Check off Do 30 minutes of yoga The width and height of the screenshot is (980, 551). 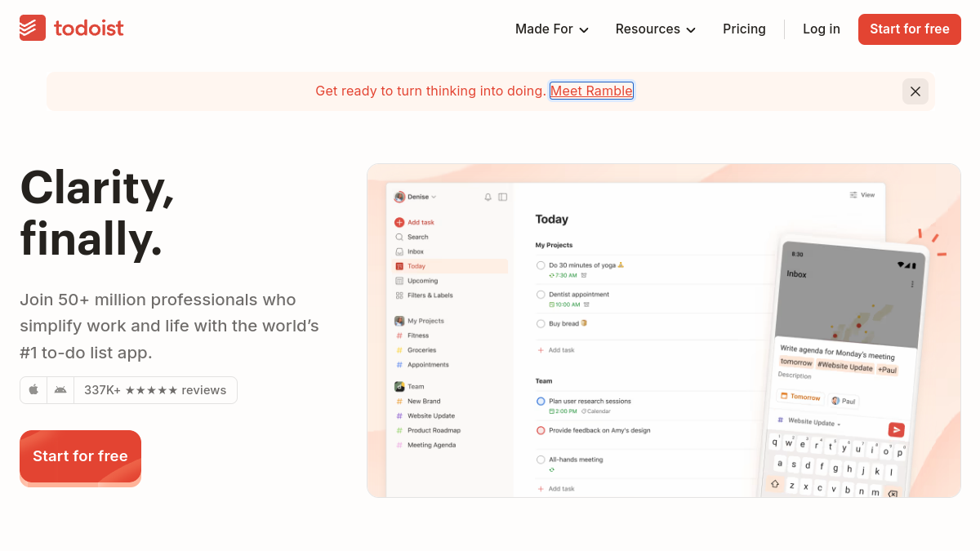(541, 265)
